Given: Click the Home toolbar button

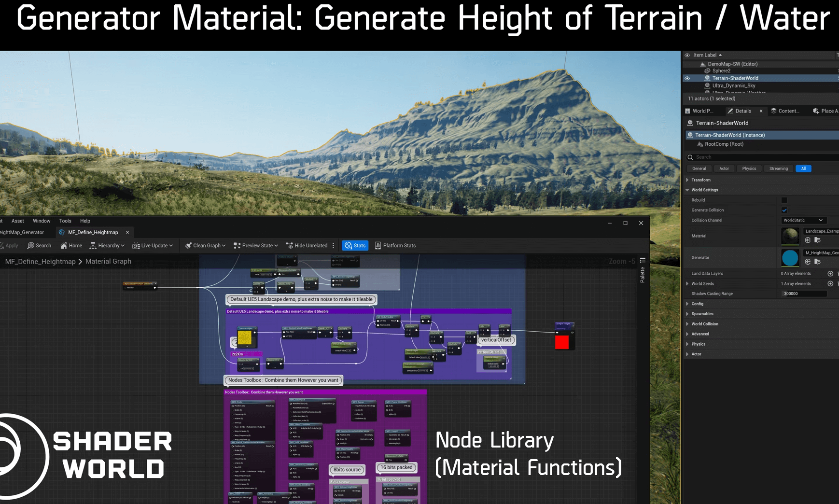Looking at the screenshot, I should tap(71, 245).
